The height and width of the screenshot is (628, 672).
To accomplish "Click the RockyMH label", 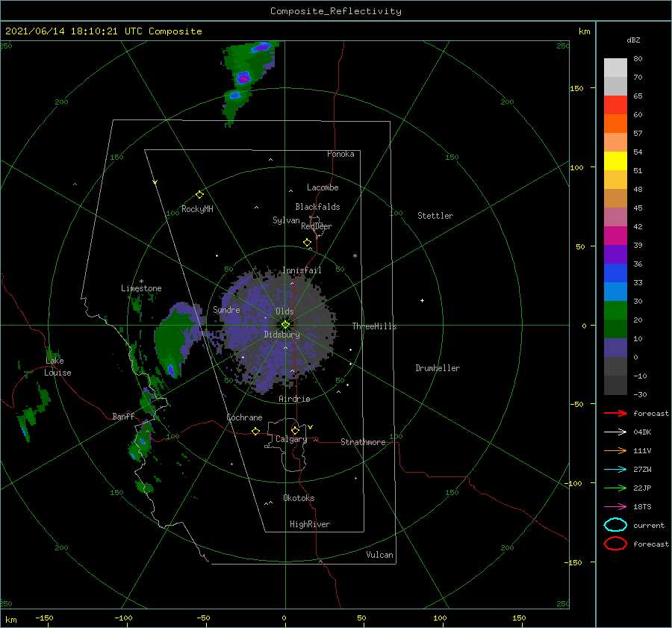I will [197, 209].
